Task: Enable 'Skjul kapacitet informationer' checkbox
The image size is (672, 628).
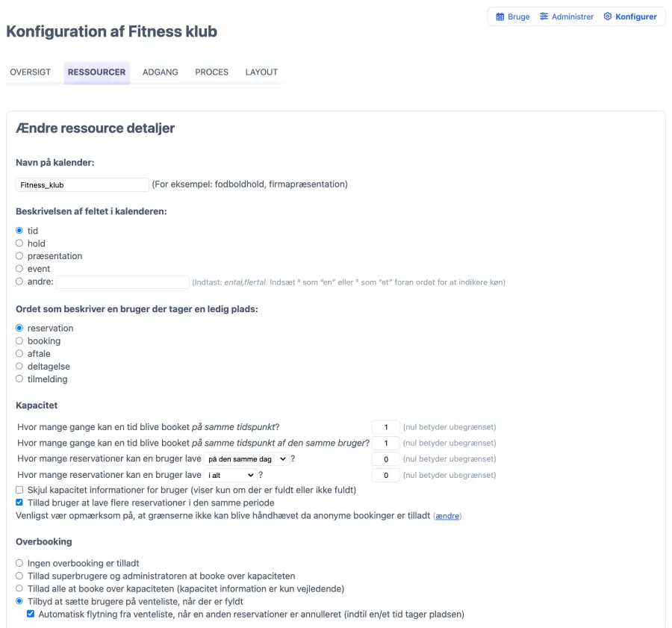Action: [x=19, y=491]
